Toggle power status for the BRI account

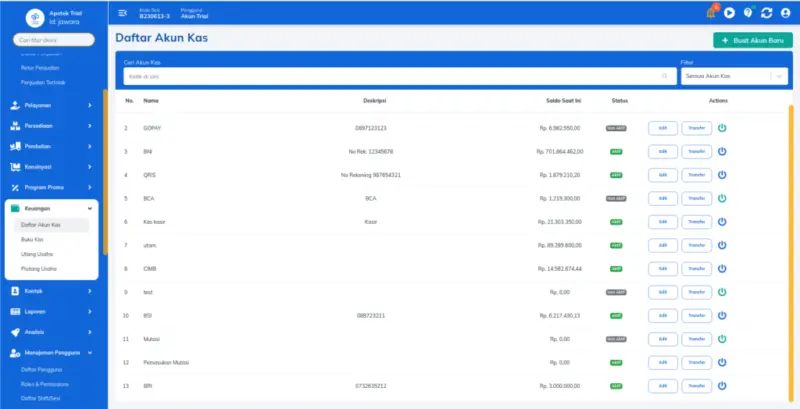pyautogui.click(x=722, y=385)
